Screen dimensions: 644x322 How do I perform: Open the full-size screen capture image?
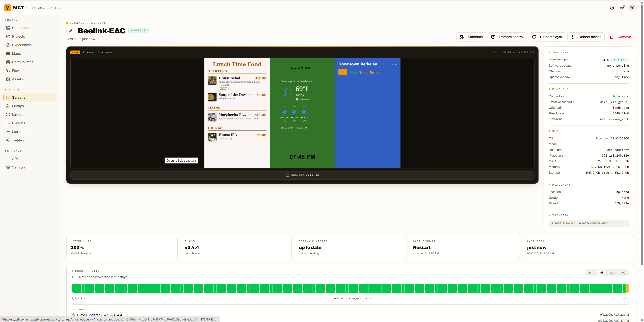pyautogui.click(x=302, y=113)
